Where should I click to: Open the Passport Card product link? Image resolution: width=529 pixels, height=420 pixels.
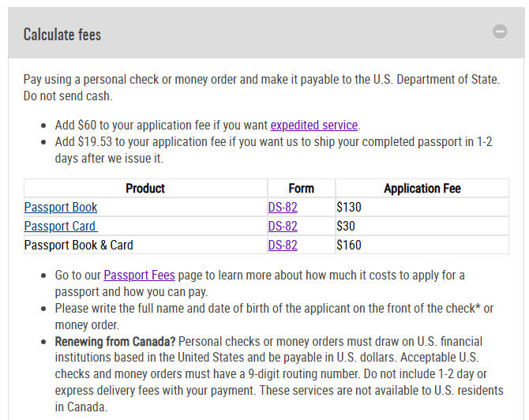point(61,226)
